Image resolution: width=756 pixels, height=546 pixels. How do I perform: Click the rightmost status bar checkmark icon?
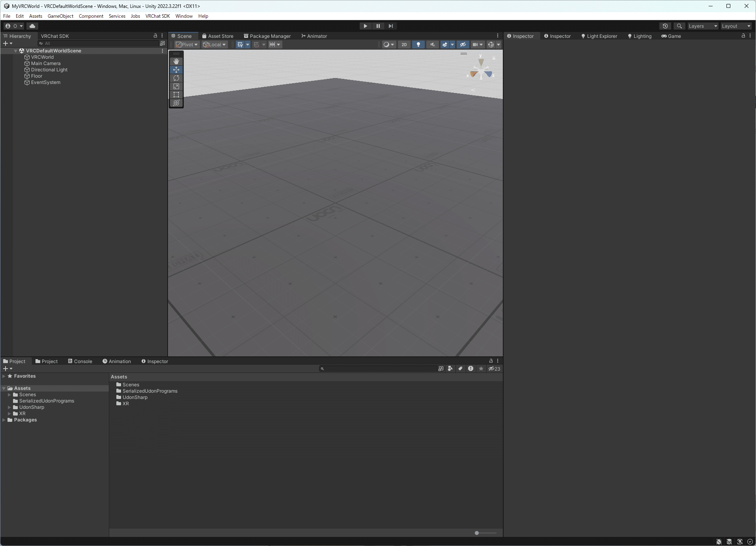pyautogui.click(x=750, y=542)
